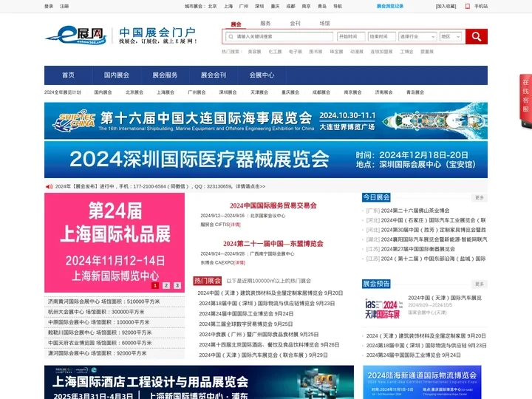The image size is (532, 399).
Task: Click the 第24届上海国际礼品展 pink carousel image
Action: point(115,242)
